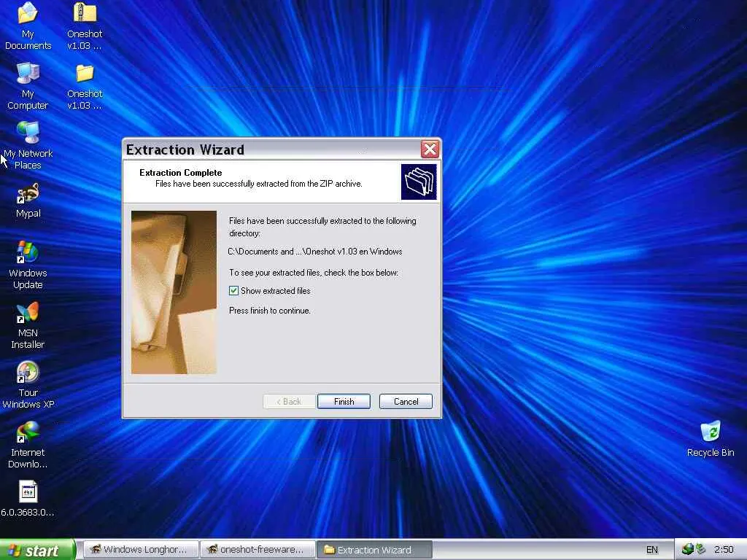Click the disabled Back button
Screen dimensions: 747x560
click(x=289, y=402)
